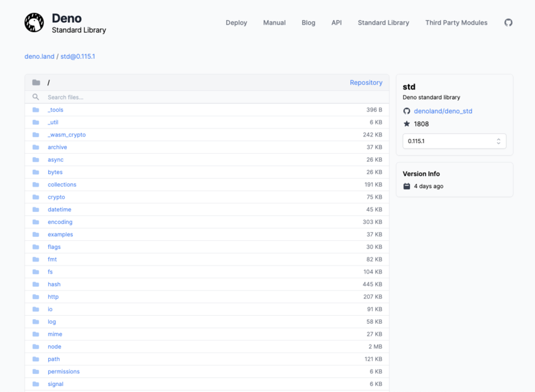
Task: Go to the Deploy page
Action: point(236,23)
